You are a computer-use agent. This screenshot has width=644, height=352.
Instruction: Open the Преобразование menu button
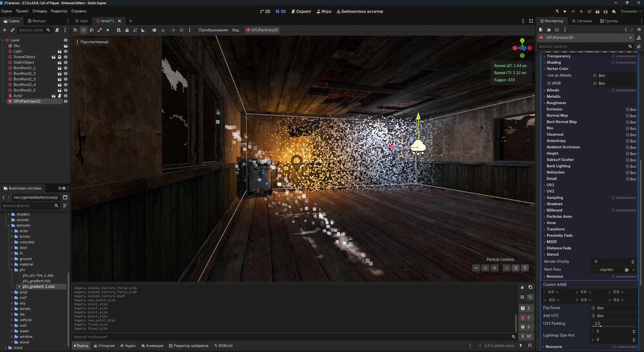pyautogui.click(x=213, y=30)
